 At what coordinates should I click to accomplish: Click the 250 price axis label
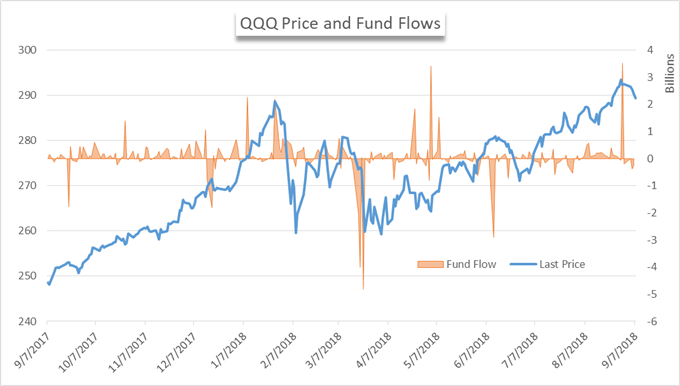(27, 276)
